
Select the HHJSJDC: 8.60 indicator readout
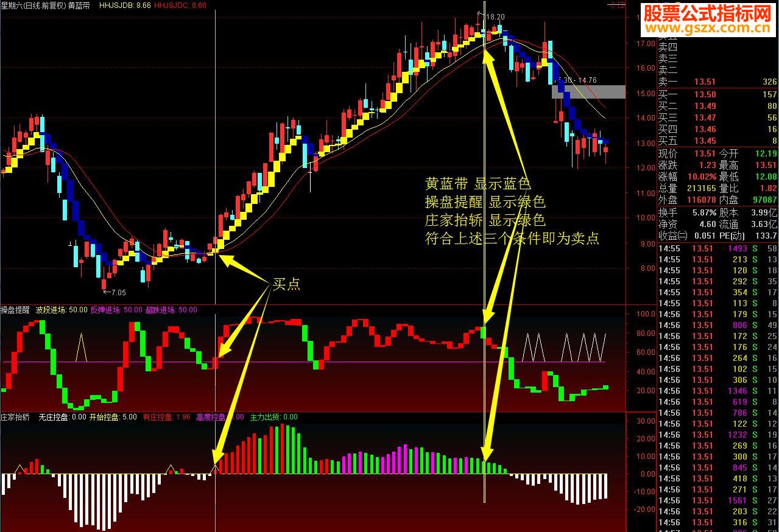180,5
